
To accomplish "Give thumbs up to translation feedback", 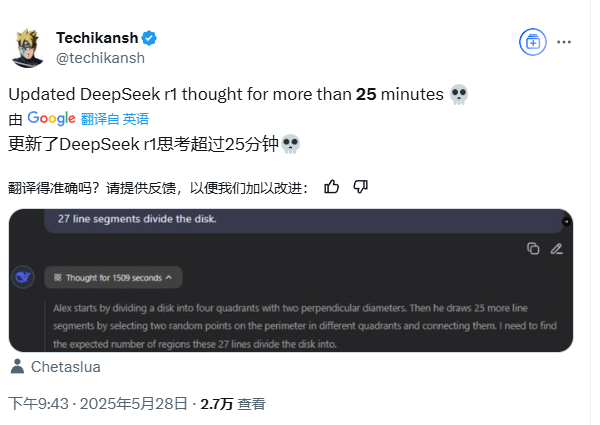I will pos(332,186).
